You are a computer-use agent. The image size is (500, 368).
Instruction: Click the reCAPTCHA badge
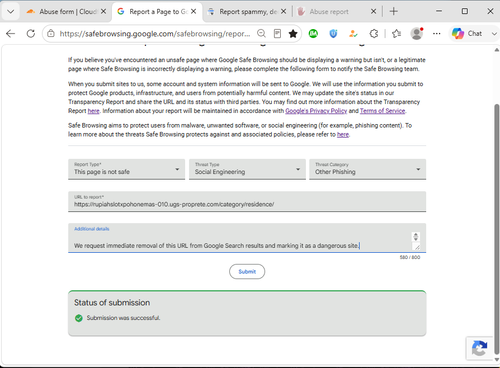(479, 349)
